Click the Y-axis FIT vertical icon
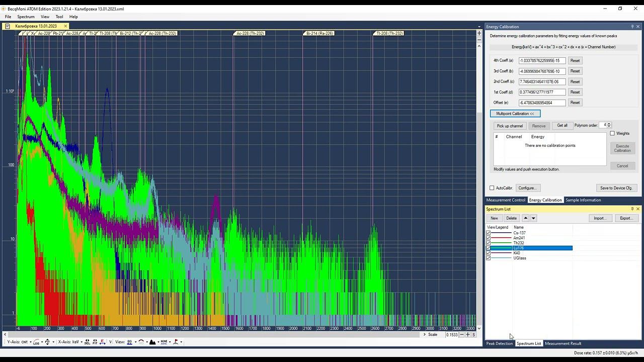Image resolution: width=644 pixels, height=362 pixels. 47,342
